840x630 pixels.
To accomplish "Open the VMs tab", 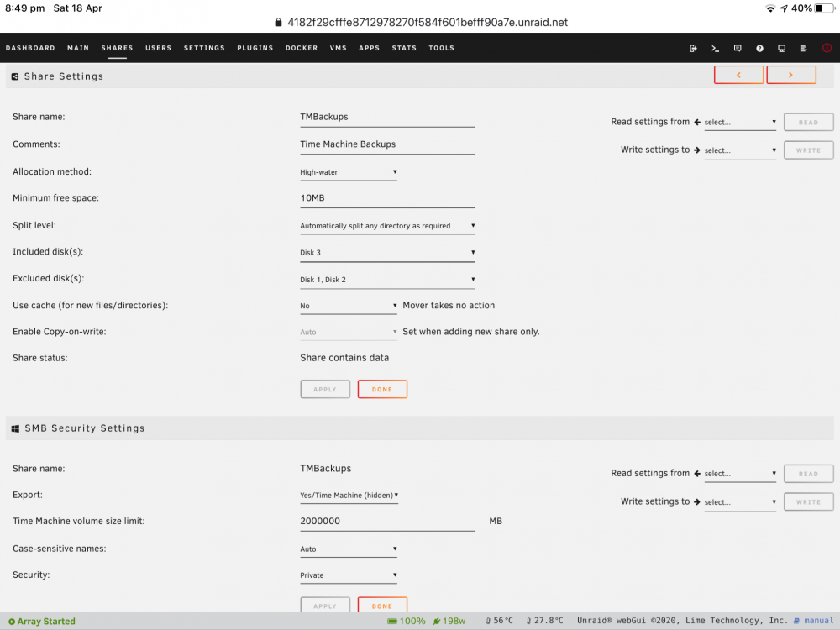I will coord(338,48).
